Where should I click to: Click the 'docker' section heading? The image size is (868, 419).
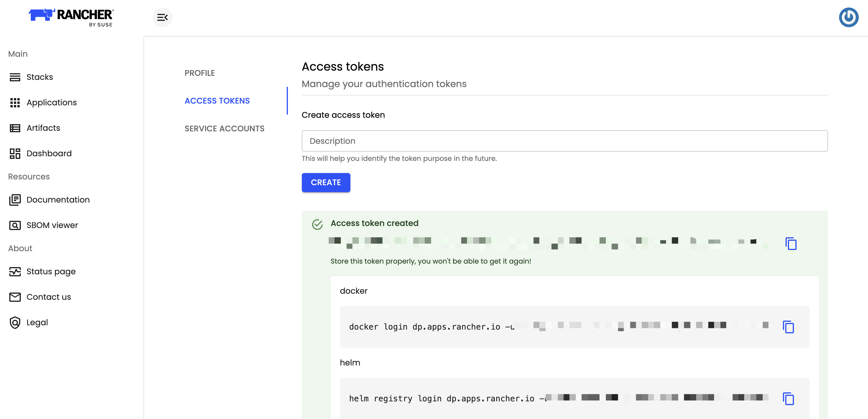tap(354, 291)
